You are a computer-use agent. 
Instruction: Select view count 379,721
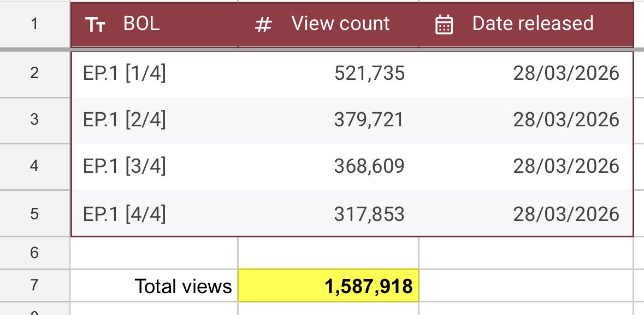pyautogui.click(x=328, y=120)
